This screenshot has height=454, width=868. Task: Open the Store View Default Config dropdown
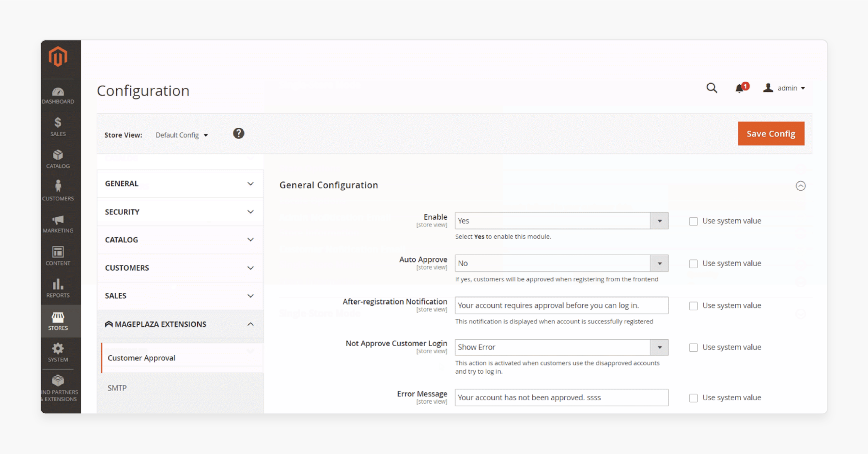point(182,135)
